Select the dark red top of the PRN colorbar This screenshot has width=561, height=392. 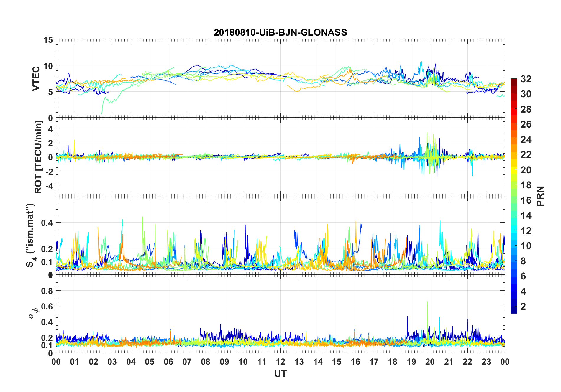[514, 81]
